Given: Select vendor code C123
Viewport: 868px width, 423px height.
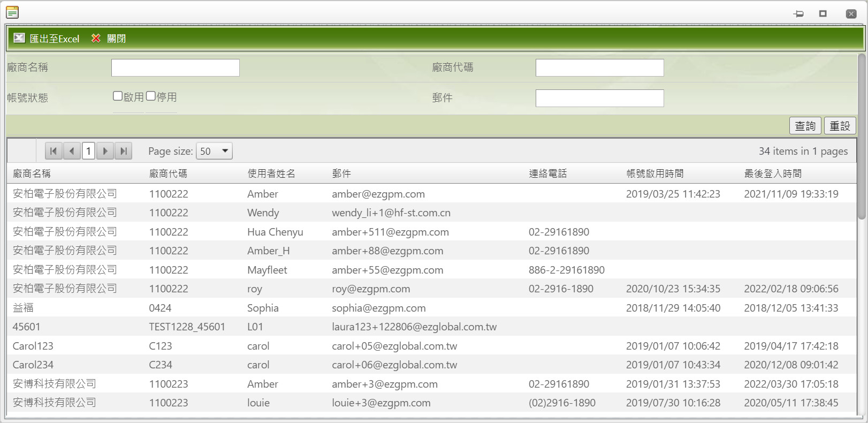Looking at the screenshot, I should (x=161, y=346).
